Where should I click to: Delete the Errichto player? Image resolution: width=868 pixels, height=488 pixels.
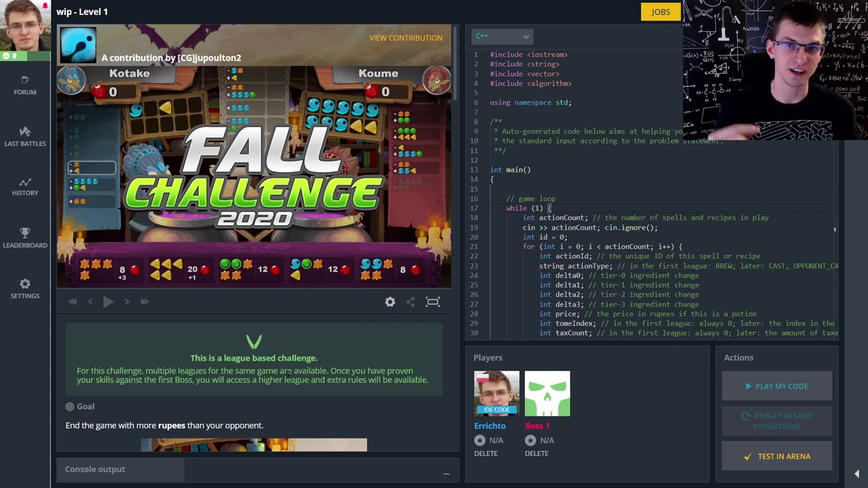click(x=486, y=453)
